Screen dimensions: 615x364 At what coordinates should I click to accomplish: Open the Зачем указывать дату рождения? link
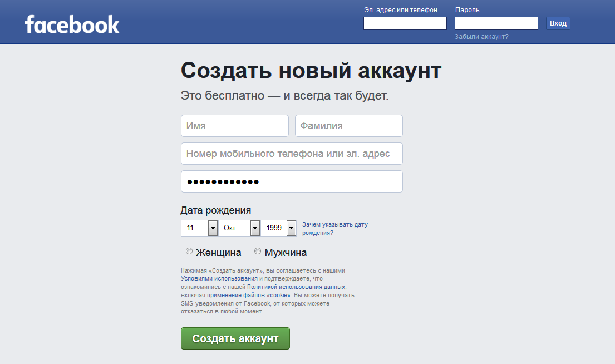coord(335,228)
